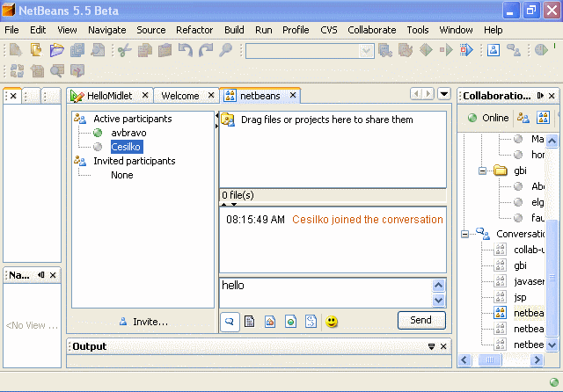
Task: Click the Open Project folder icon
Action: point(56,50)
